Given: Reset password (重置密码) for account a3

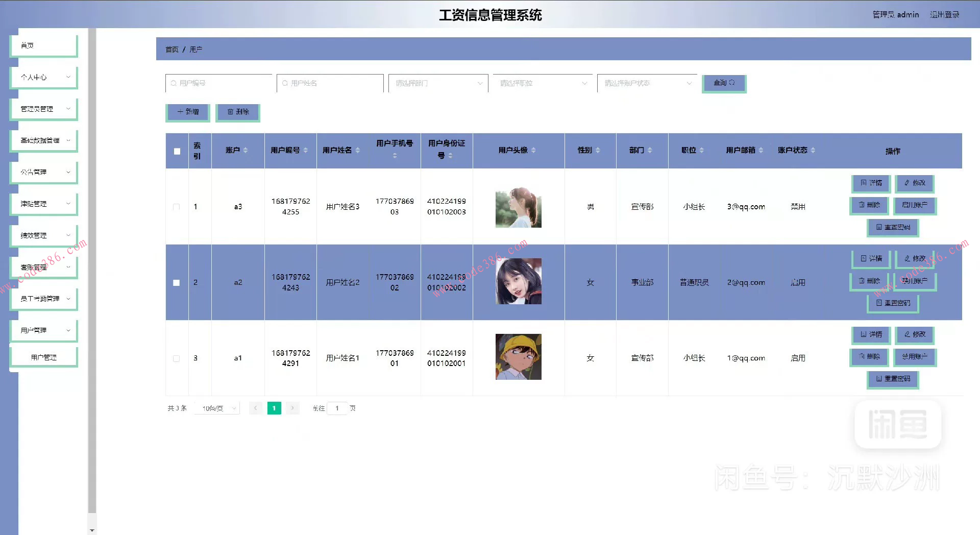Looking at the screenshot, I should 893,227.
